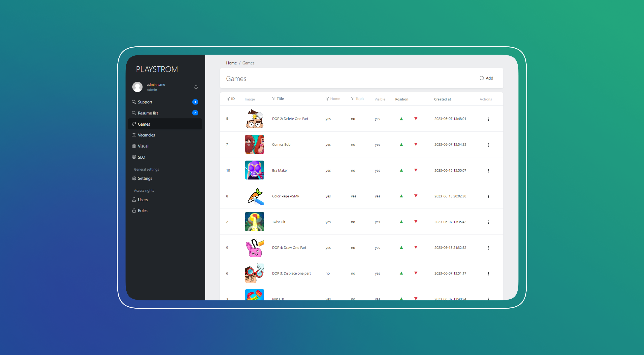This screenshot has height=355, width=644.
Task: Click the notification bell icon
Action: (196, 87)
